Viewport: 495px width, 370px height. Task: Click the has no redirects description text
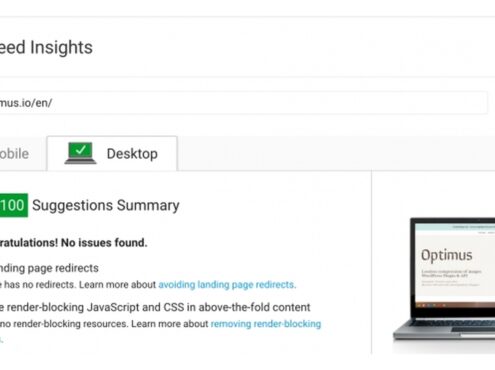coord(78,285)
